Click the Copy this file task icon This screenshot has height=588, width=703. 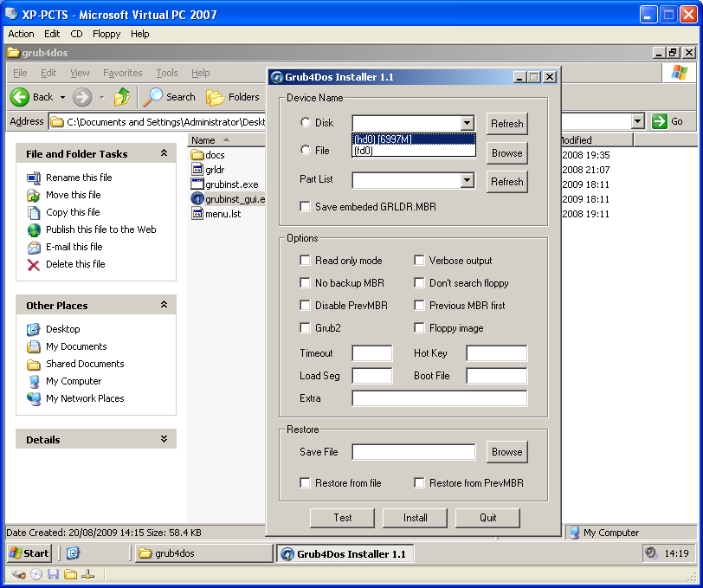coord(34,212)
